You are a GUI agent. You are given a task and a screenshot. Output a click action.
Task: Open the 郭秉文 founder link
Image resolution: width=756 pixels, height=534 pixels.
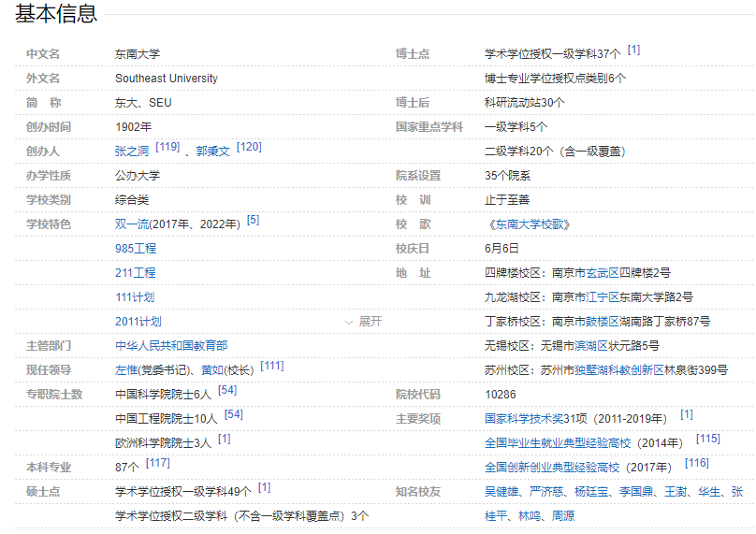click(212, 152)
